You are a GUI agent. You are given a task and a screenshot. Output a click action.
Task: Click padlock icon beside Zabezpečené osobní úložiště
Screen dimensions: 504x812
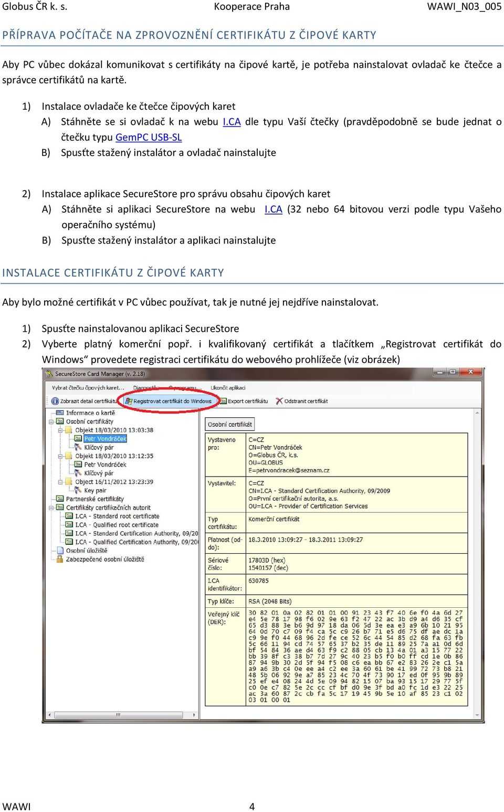tap(60, 559)
